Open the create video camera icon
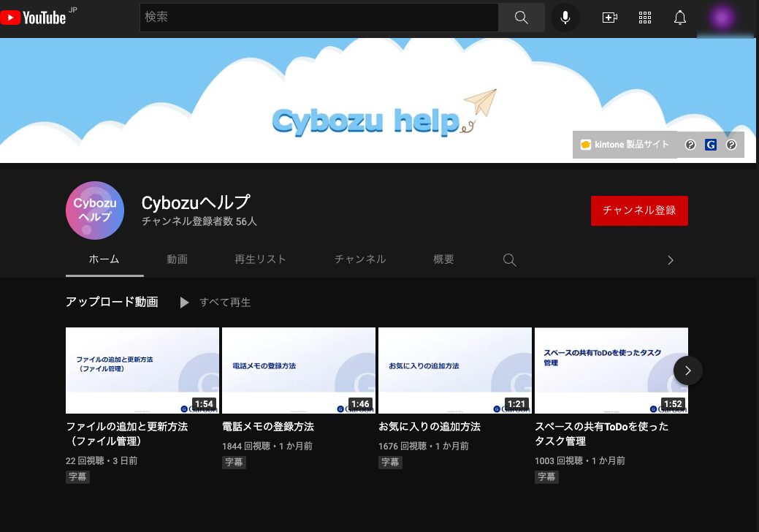Viewport: 759px width, 532px height. click(x=609, y=18)
